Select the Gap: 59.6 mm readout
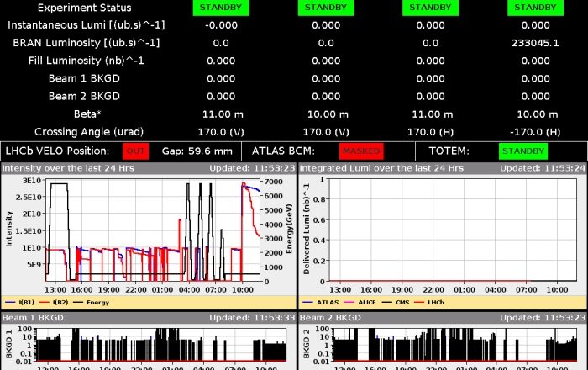 tap(197, 151)
